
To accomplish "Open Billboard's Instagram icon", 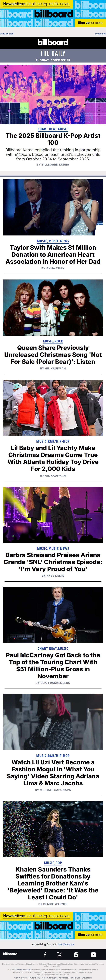I will (x=76, y=954).
